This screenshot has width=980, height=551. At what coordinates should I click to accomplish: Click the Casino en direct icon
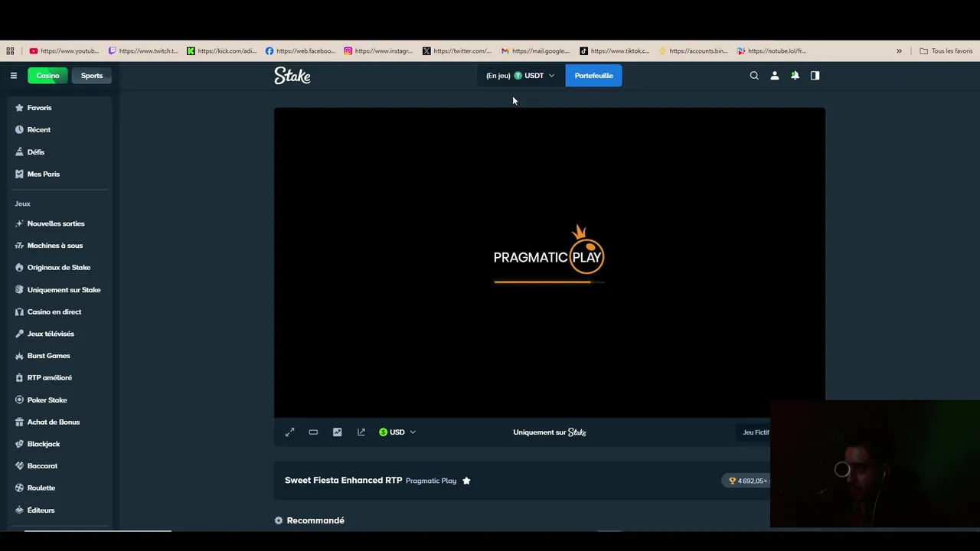19,312
